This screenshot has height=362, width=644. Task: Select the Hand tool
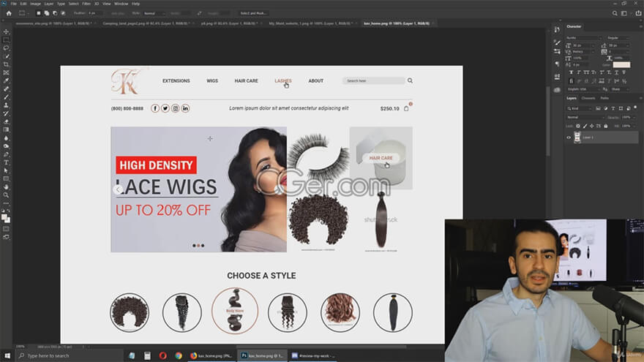pyautogui.click(x=6, y=187)
